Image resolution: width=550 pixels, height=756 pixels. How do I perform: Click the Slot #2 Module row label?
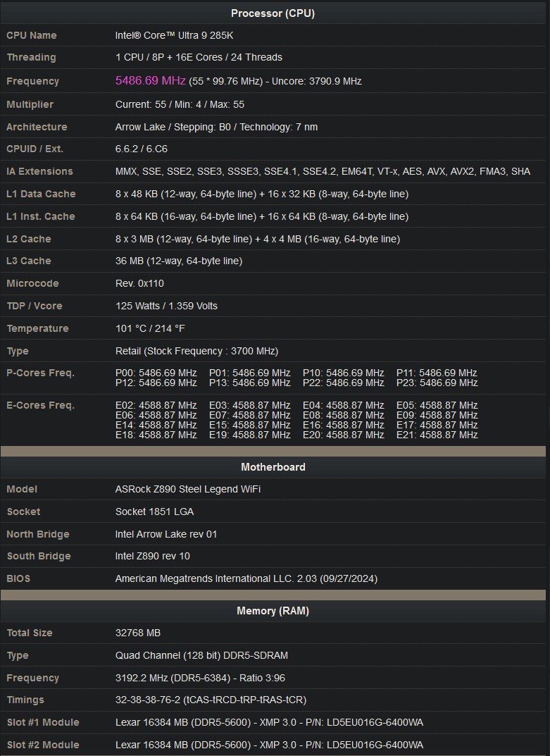(43, 745)
